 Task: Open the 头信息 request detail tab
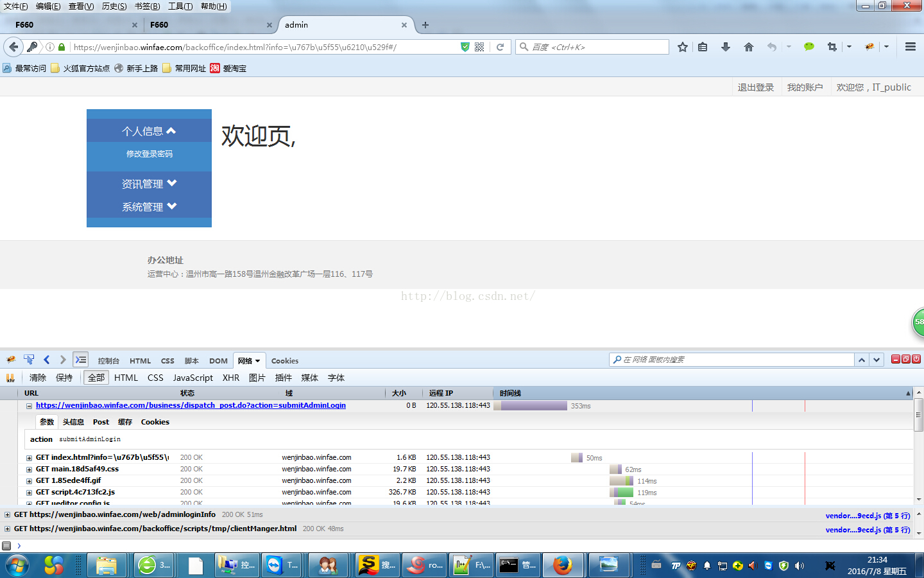tap(73, 422)
